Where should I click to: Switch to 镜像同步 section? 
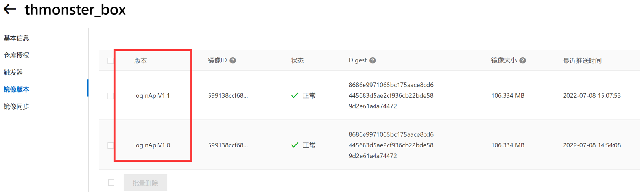[17, 106]
